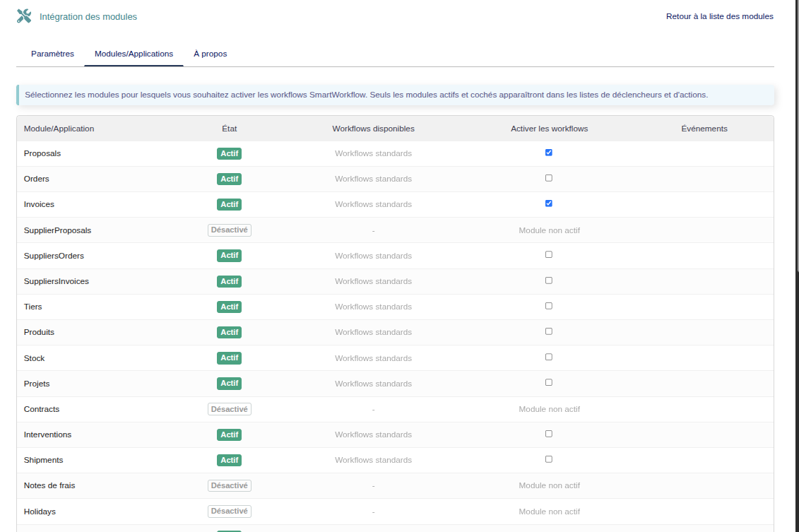Tick the SuppliersOrders workflows checkbox

549,254
